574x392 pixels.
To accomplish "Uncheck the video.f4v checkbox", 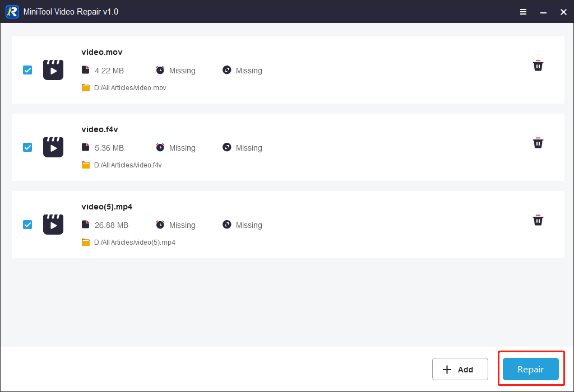I will click(x=27, y=147).
